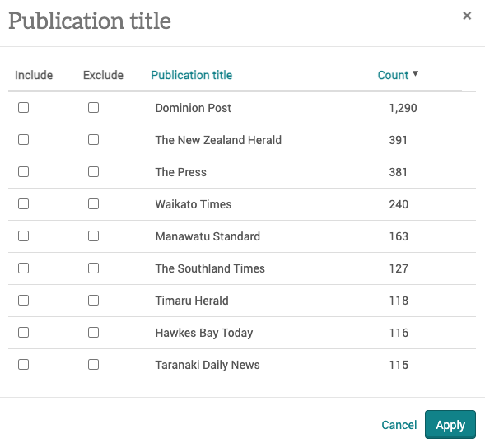This screenshot has height=448, width=485.
Task: Select Exclude for The Southland Times
Action: (93, 268)
